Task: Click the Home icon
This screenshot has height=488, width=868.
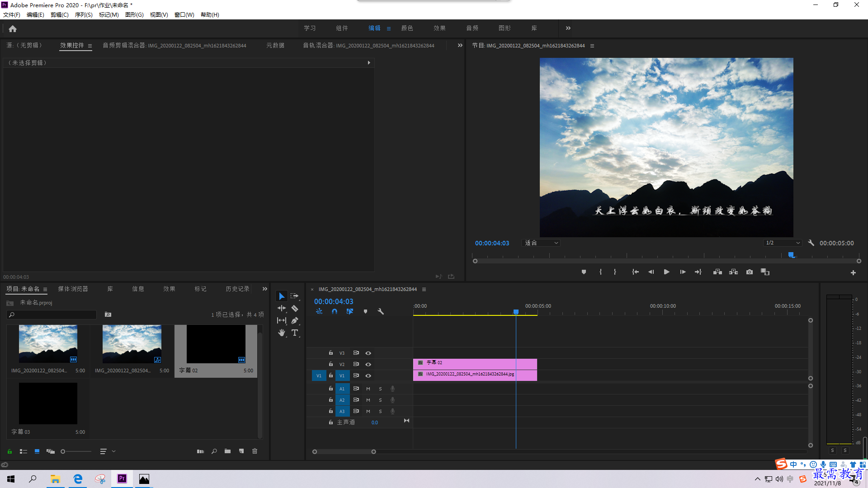Action: (x=13, y=29)
